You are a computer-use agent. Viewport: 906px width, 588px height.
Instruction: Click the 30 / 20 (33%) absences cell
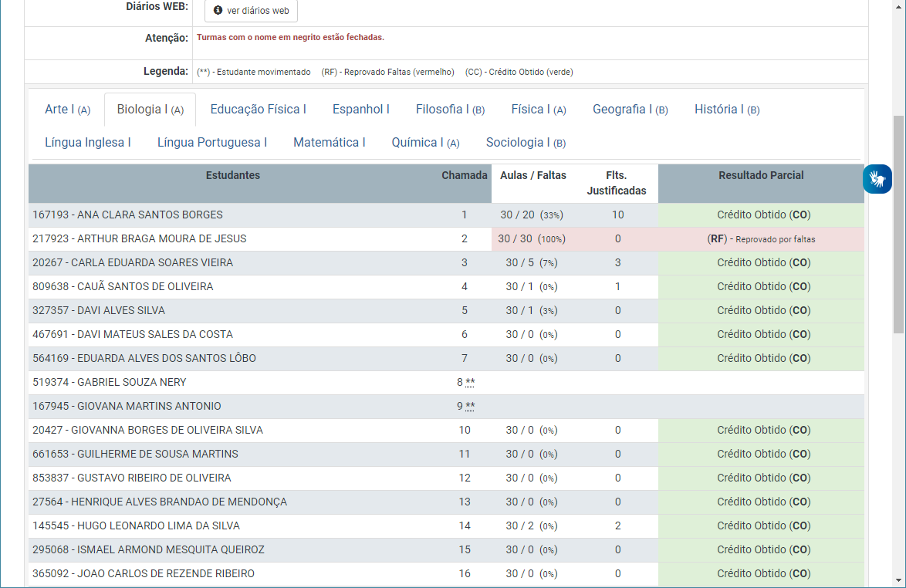pos(532,215)
